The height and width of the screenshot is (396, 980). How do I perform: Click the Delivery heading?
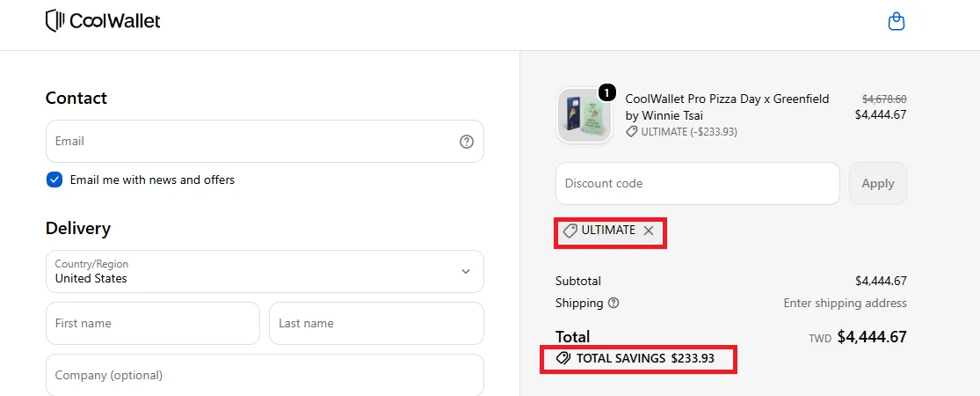tap(78, 228)
